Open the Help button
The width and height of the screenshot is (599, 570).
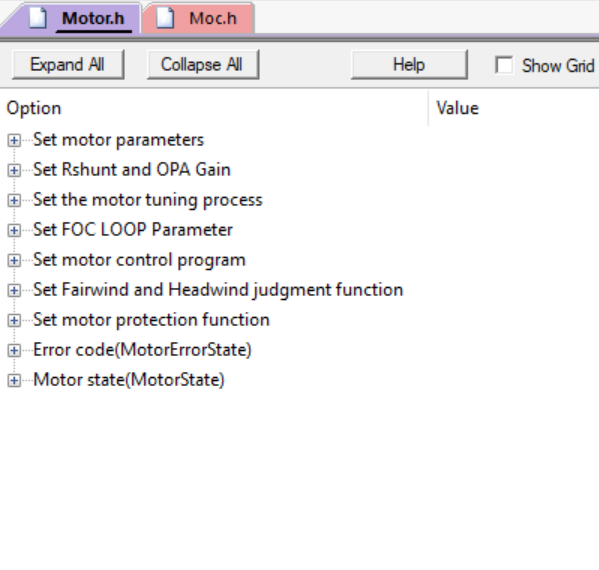(x=409, y=65)
